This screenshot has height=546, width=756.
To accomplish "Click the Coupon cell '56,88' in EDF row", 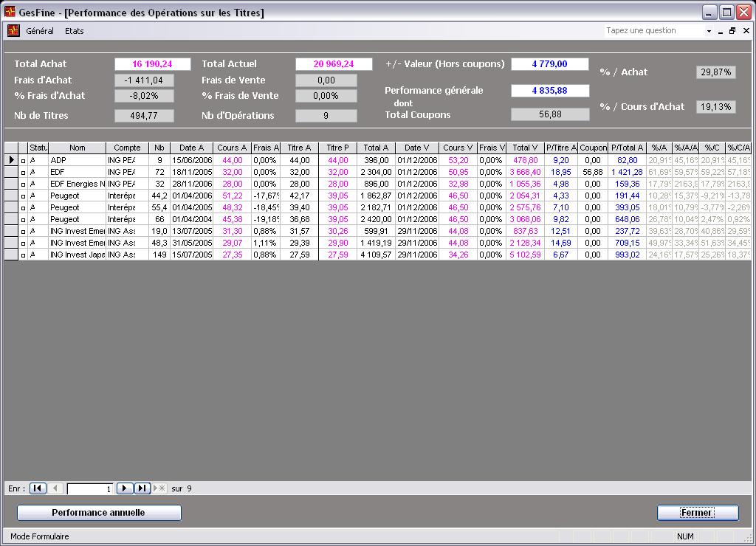I will [x=593, y=172].
